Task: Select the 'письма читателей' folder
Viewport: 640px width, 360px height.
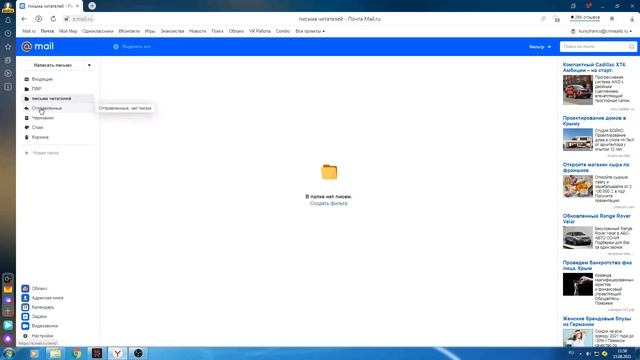Action: click(58, 98)
